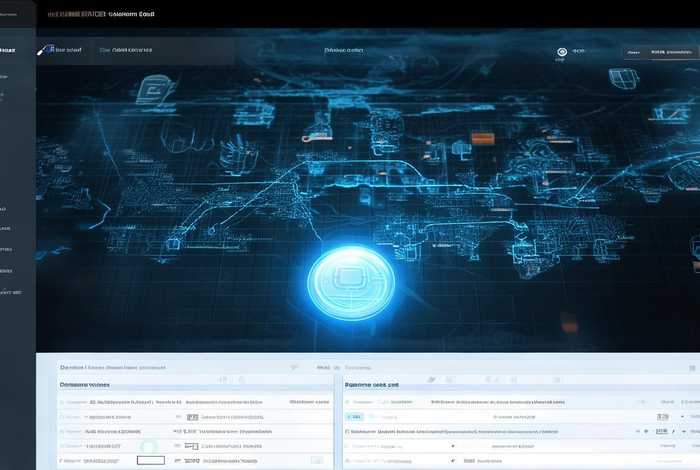Click the centered text label in the top toolbar
Viewport: 700px width, 470px height.
click(x=345, y=49)
